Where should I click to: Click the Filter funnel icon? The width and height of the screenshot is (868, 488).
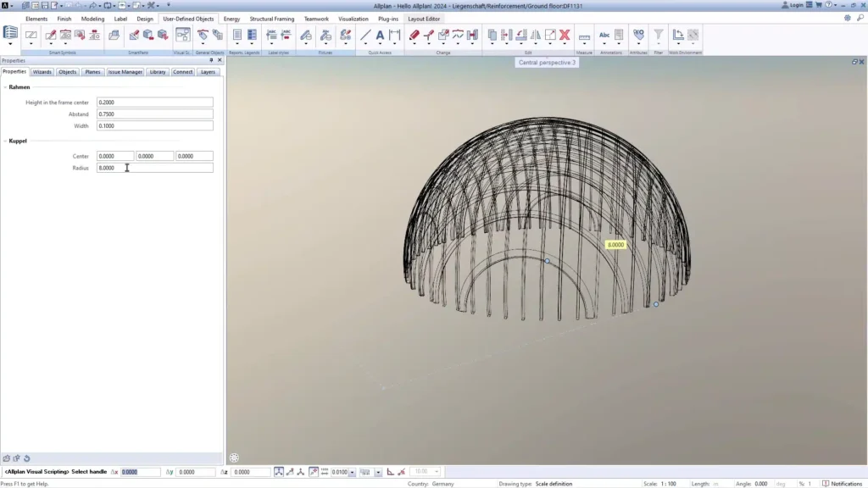point(657,34)
